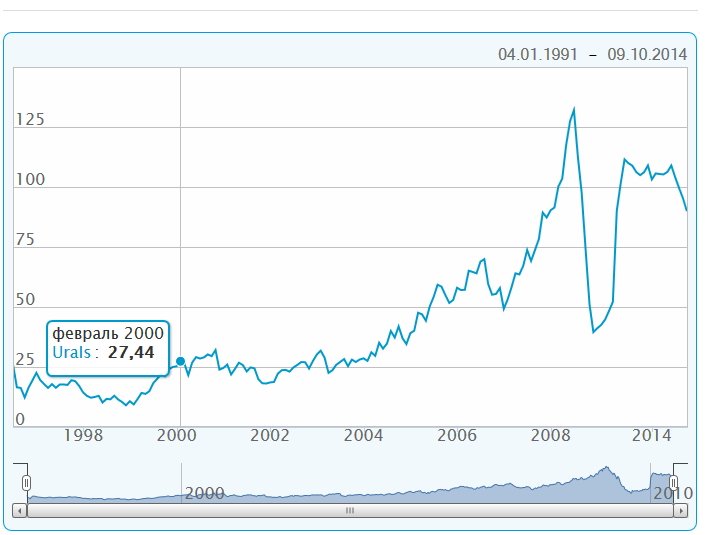Click the 2009 price trough on the line
The width and height of the screenshot is (706, 535).
[x=593, y=331]
